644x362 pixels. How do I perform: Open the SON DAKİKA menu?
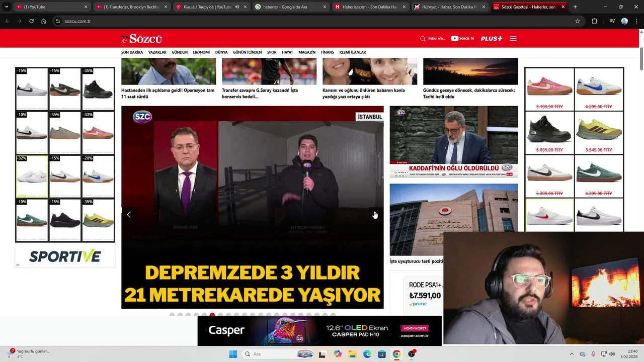pyautogui.click(x=132, y=52)
